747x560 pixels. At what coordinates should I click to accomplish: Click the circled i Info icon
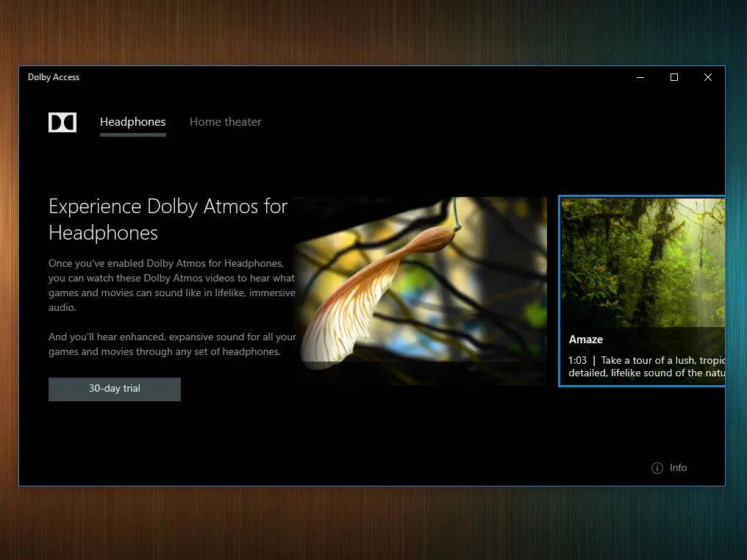(x=657, y=468)
